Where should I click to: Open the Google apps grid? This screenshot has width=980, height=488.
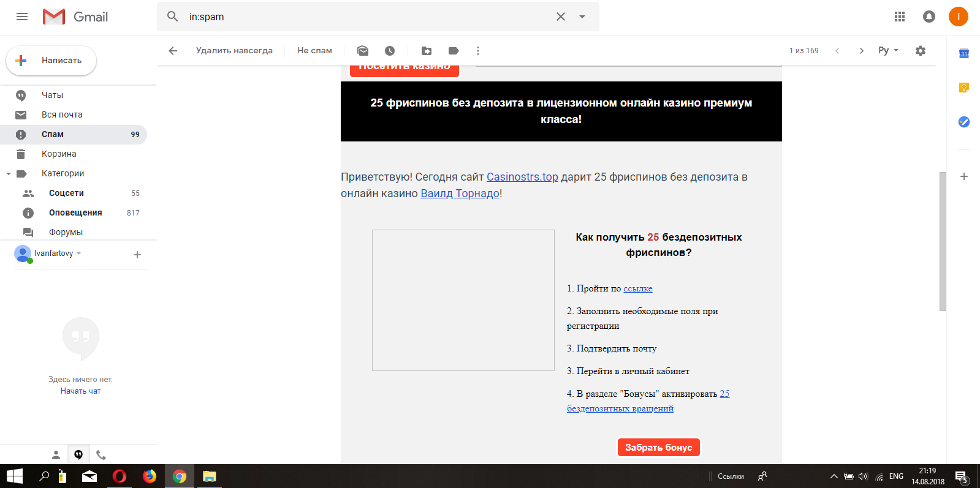900,17
